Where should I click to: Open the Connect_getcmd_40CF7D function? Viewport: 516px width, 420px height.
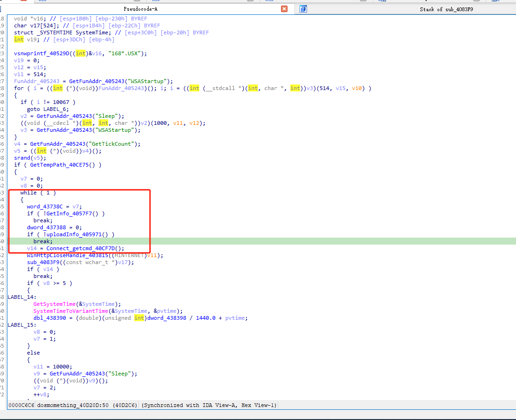pyautogui.click(x=82, y=248)
